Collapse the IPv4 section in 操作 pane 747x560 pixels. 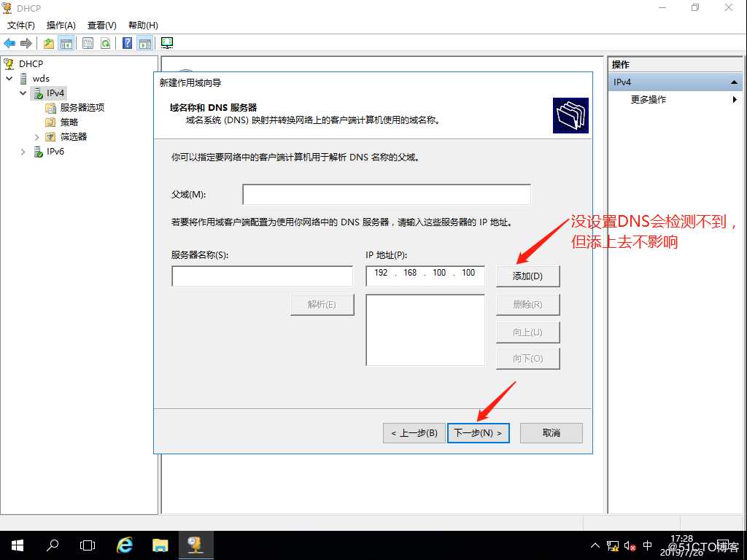point(734,82)
